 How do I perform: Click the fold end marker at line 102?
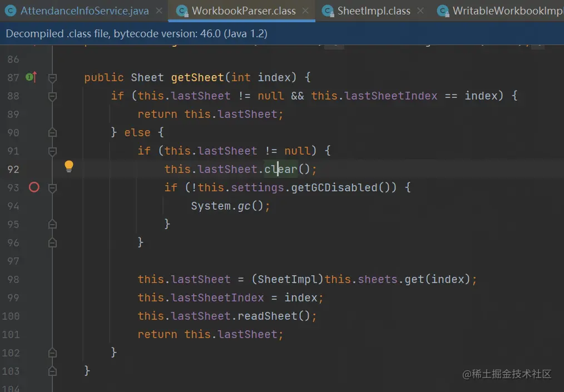(x=52, y=353)
